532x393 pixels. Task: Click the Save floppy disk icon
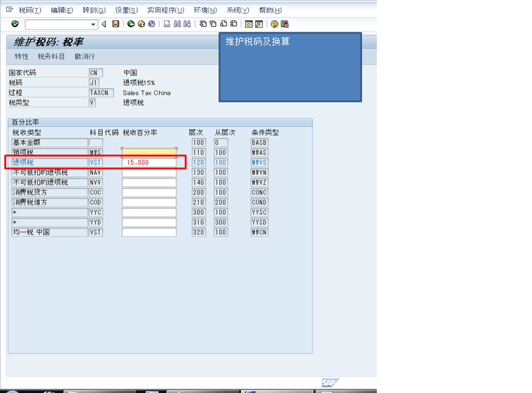click(116, 24)
